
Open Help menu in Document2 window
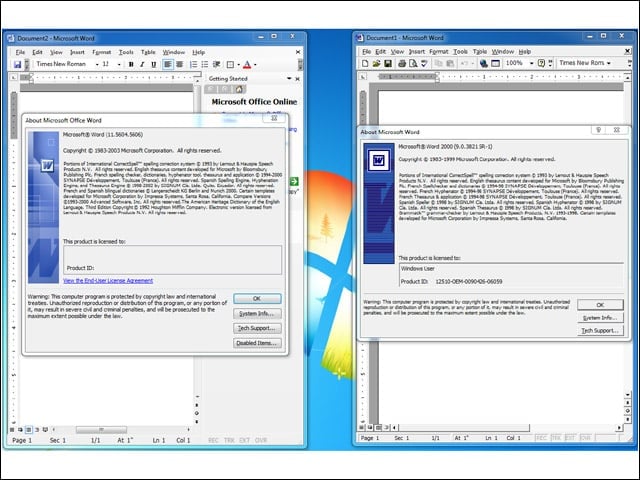click(x=198, y=52)
